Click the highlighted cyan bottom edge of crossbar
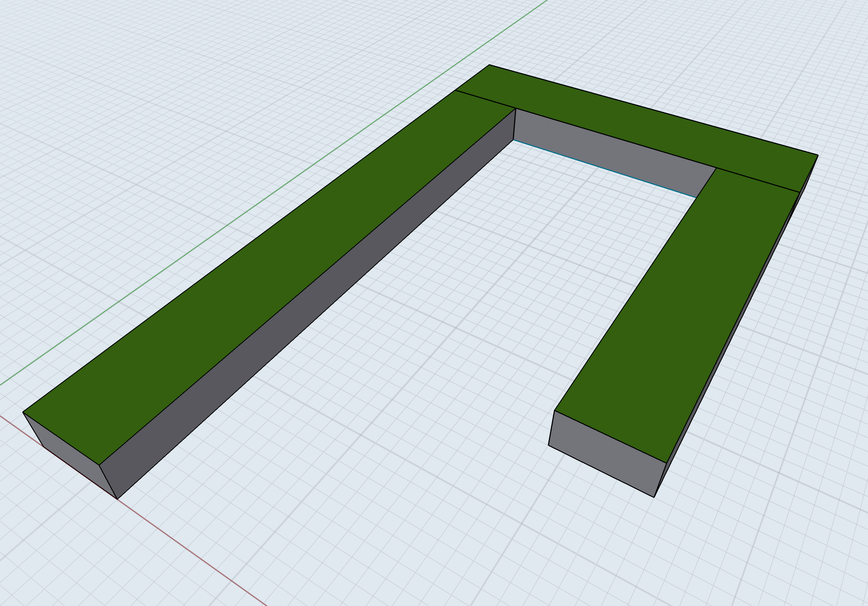 coord(605,169)
